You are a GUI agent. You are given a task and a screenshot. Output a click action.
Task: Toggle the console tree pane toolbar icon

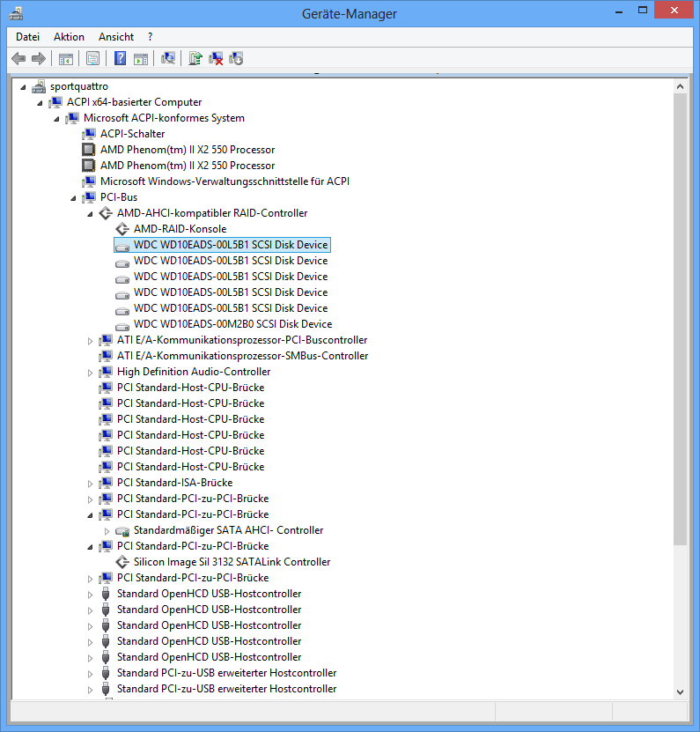pos(66,59)
